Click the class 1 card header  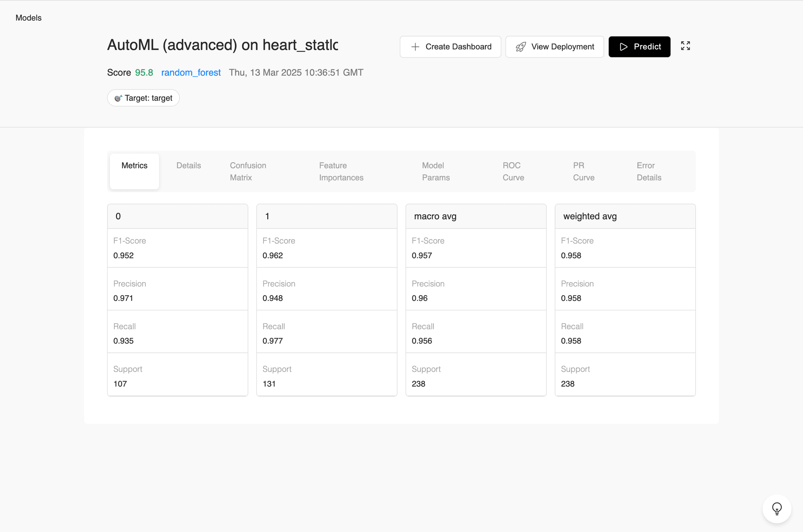tap(327, 216)
